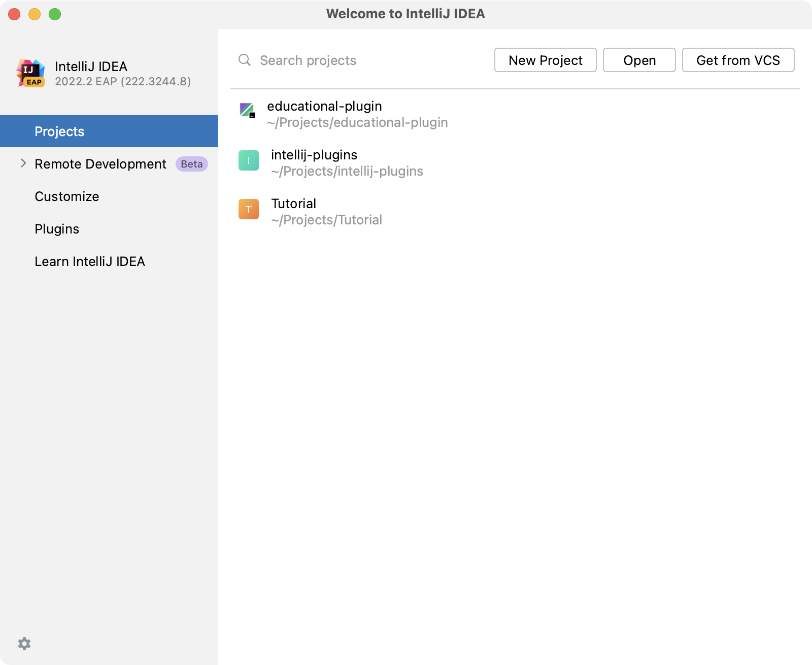Open the educational-plugin recent project entry

[325, 107]
